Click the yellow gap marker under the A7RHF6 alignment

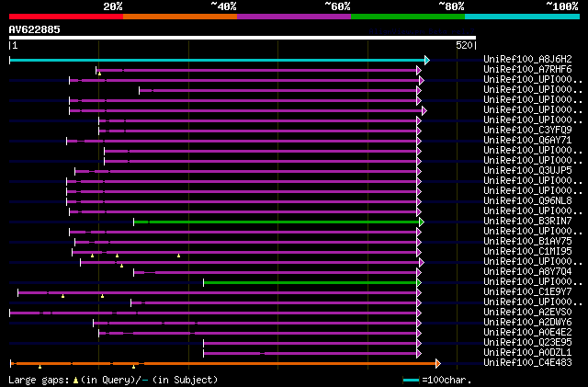(x=99, y=74)
